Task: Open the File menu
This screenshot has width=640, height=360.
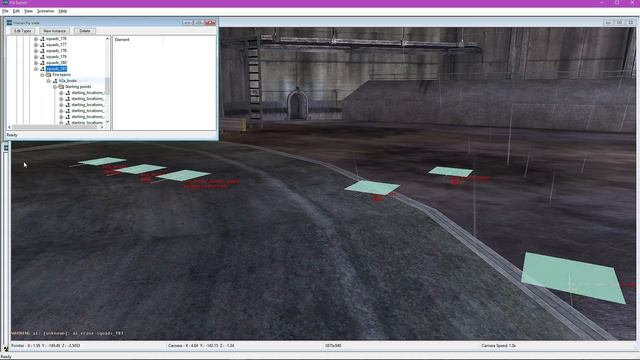Action: click(5, 11)
